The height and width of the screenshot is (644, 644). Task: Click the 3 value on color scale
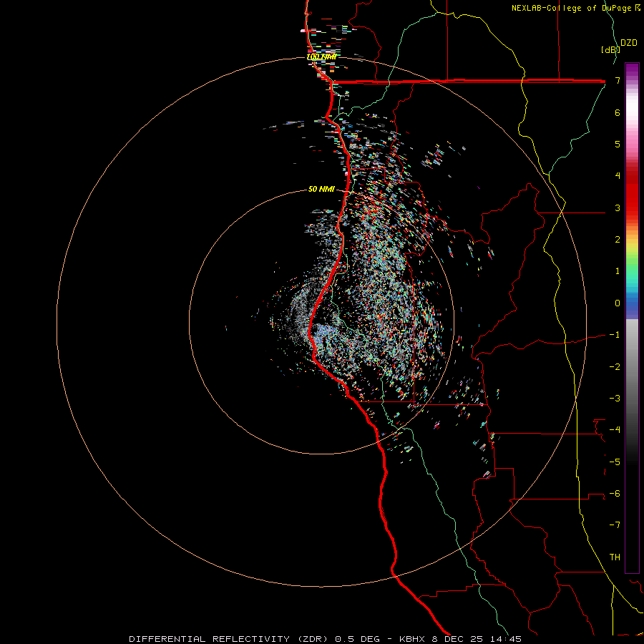(x=618, y=208)
